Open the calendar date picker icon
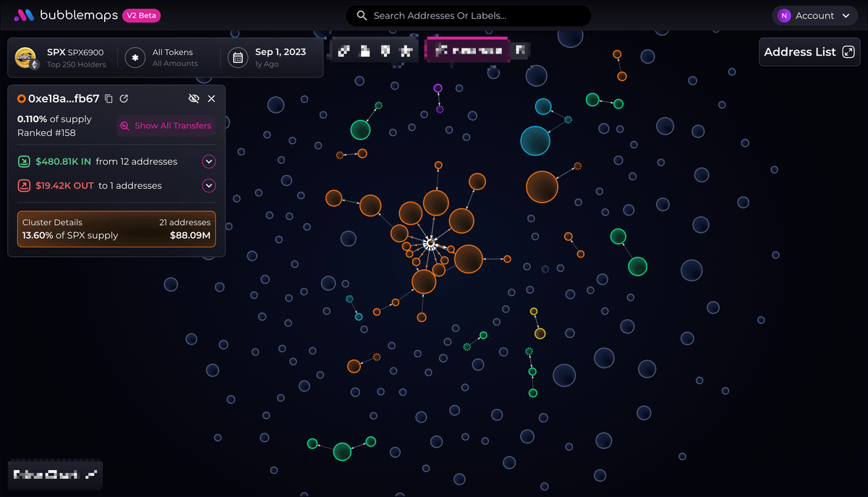 [x=238, y=57]
